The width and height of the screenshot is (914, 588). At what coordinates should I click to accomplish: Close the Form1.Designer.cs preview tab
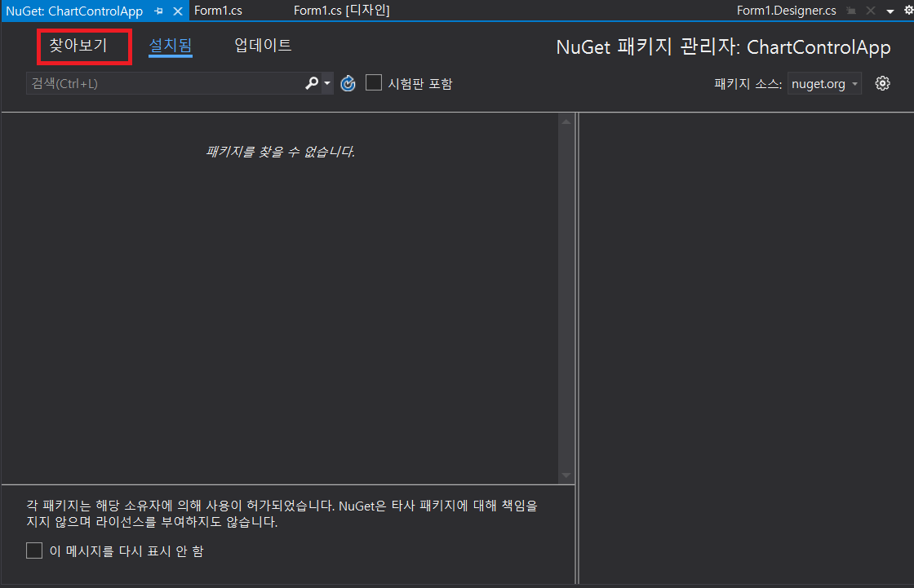point(871,11)
